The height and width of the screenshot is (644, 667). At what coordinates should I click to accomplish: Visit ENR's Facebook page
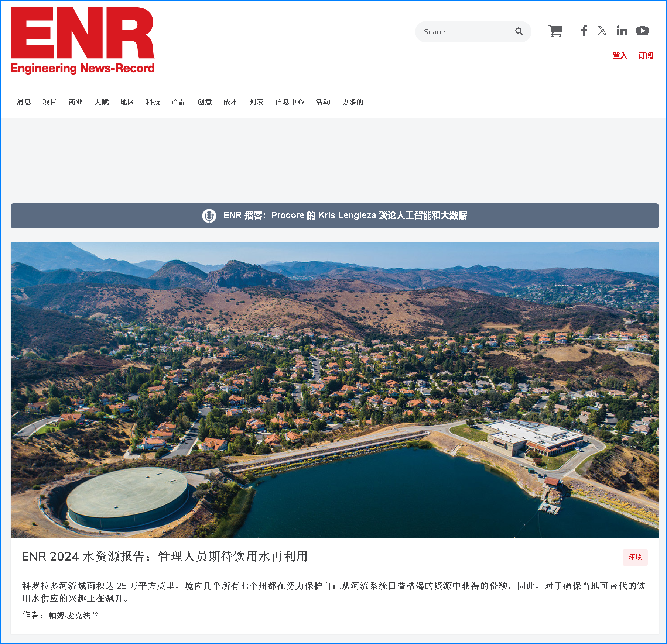584,31
